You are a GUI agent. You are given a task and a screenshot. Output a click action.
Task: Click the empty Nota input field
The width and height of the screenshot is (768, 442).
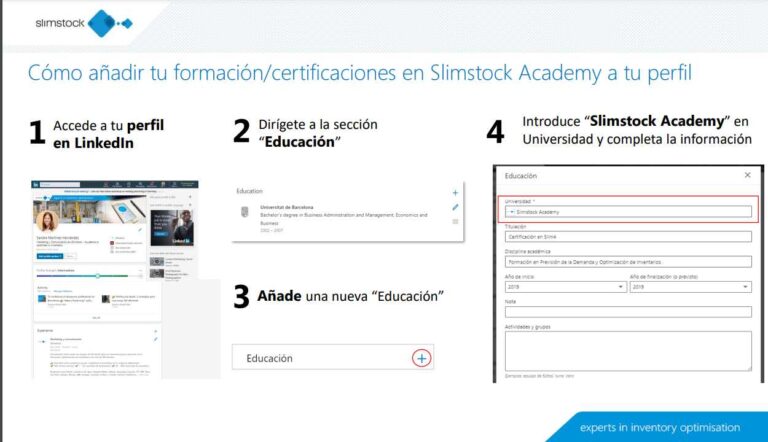point(628,312)
